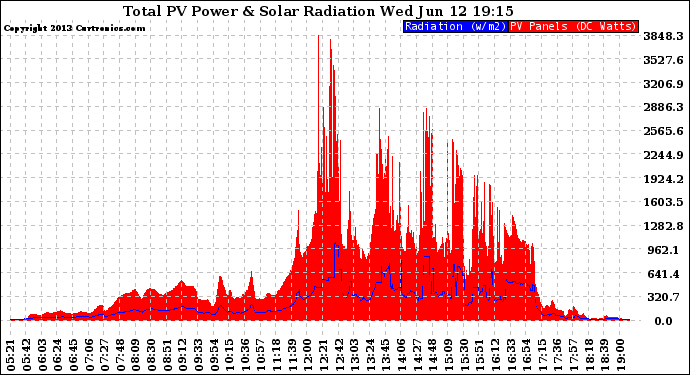Click the 17:15 time label

pyautogui.click(x=542, y=355)
